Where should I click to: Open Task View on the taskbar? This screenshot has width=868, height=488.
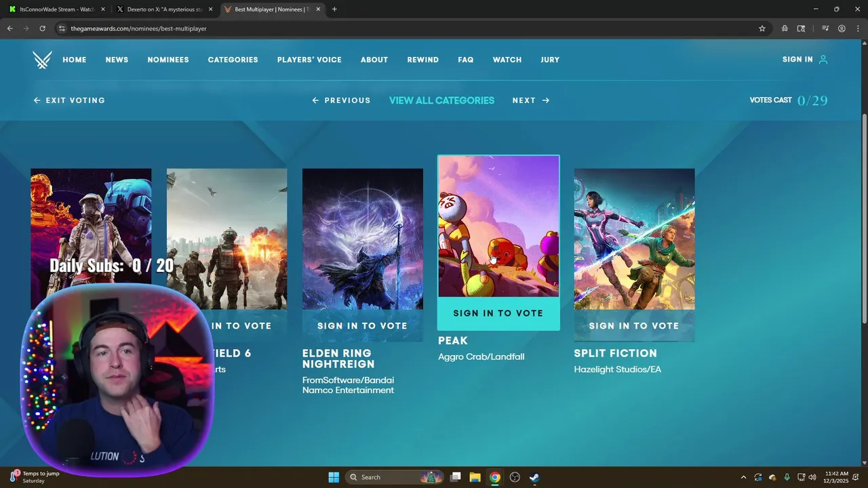456,477
